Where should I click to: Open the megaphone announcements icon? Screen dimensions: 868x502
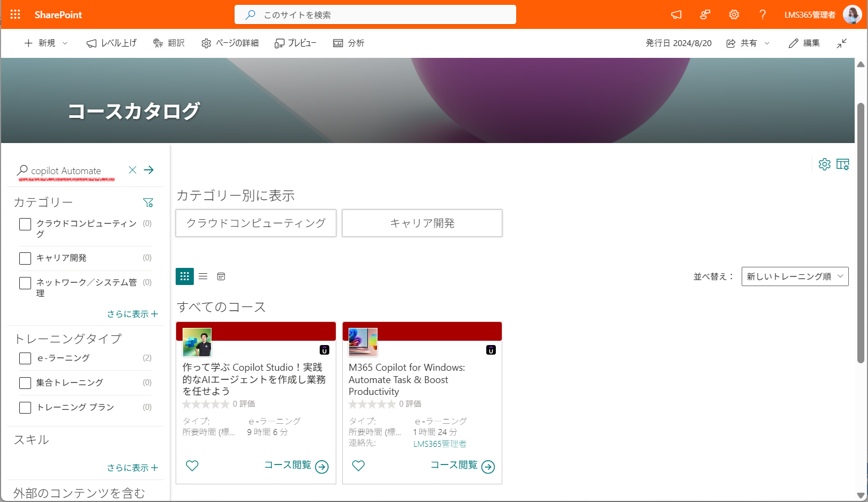pyautogui.click(x=676, y=14)
